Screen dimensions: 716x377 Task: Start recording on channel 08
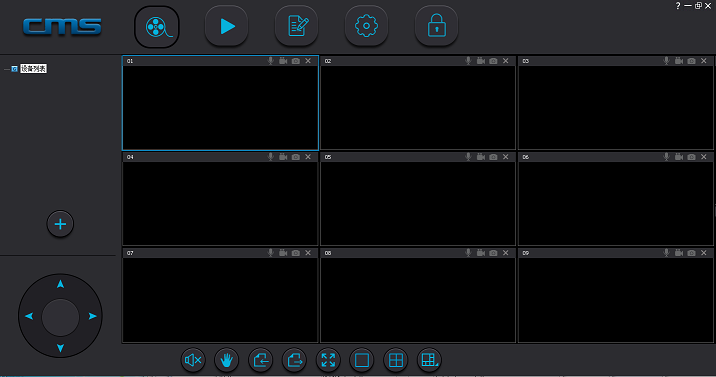click(481, 252)
